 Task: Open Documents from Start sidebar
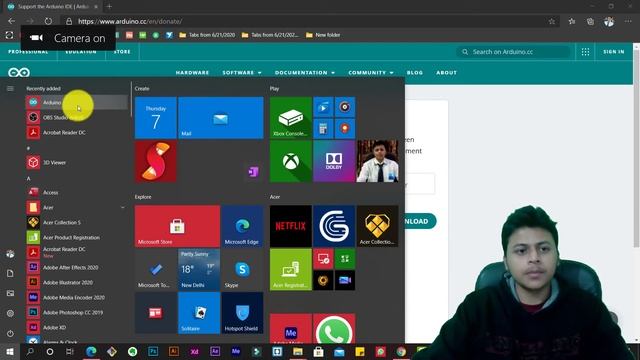click(10, 273)
